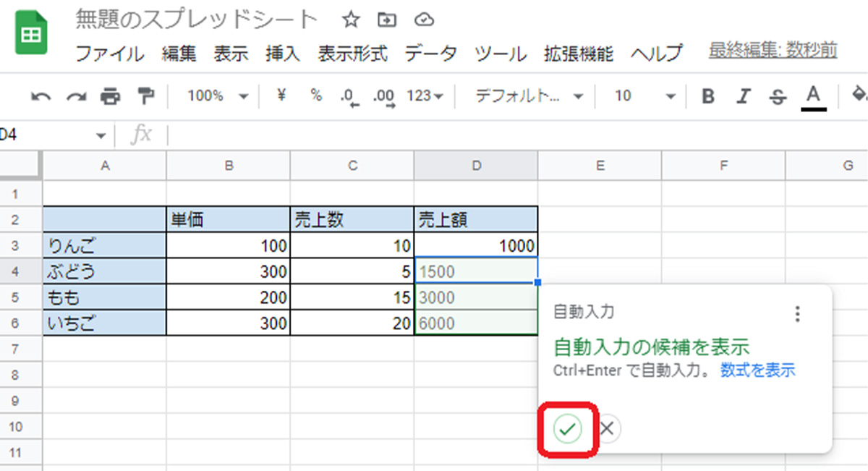Open the text color picker

pos(814,97)
